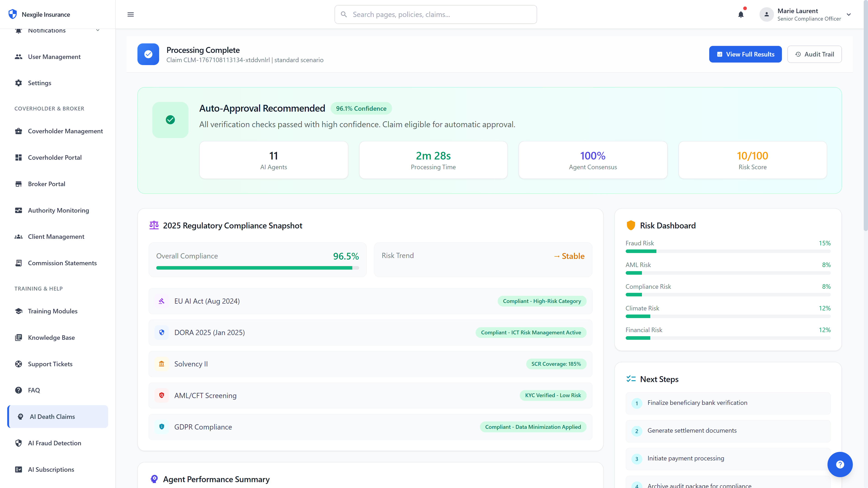
Task: Switch to Coverholder Portal
Action: pos(54,157)
